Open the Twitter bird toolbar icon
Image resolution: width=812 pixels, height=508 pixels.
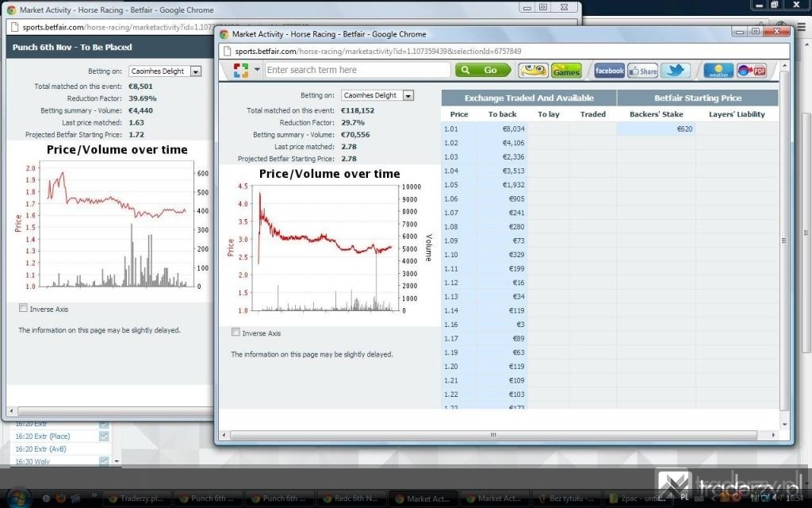[x=676, y=71]
